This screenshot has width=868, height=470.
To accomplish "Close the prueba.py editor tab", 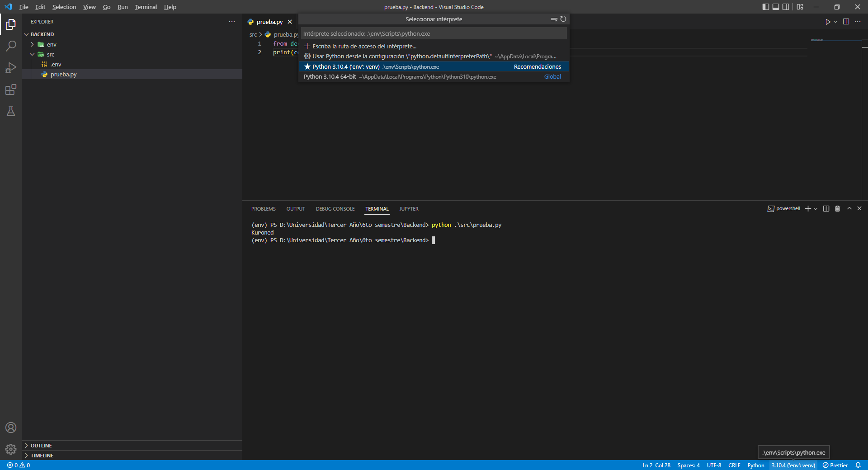I will coord(290,22).
